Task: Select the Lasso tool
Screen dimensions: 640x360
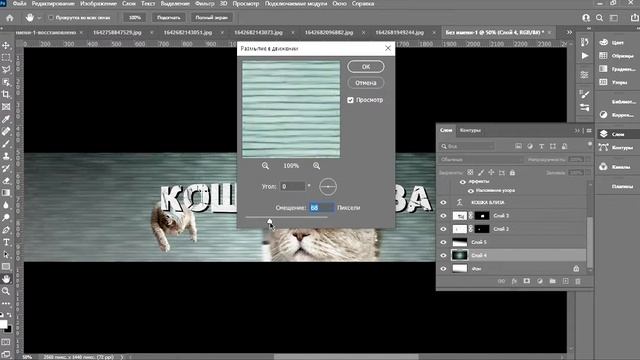Action: click(x=6, y=70)
